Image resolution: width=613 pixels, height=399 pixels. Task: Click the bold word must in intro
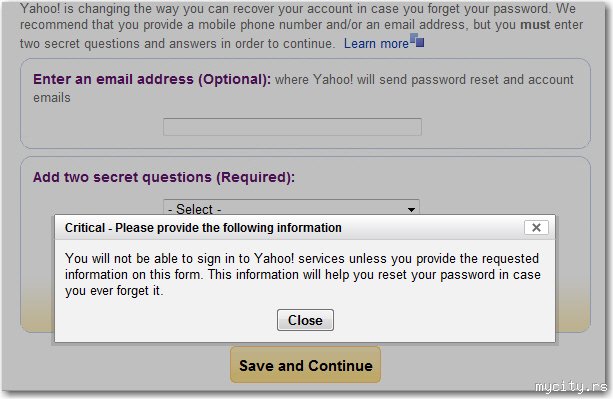click(535, 25)
